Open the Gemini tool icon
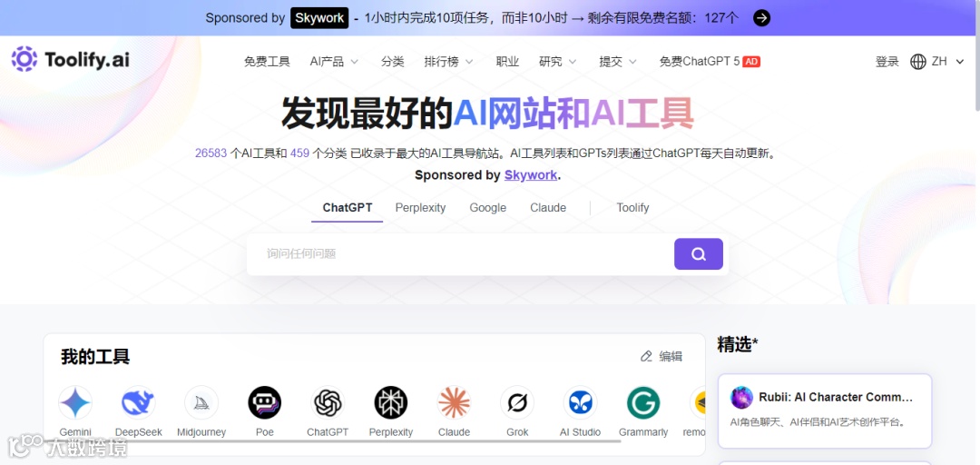Screen dimensions: 980x465 (x=75, y=402)
